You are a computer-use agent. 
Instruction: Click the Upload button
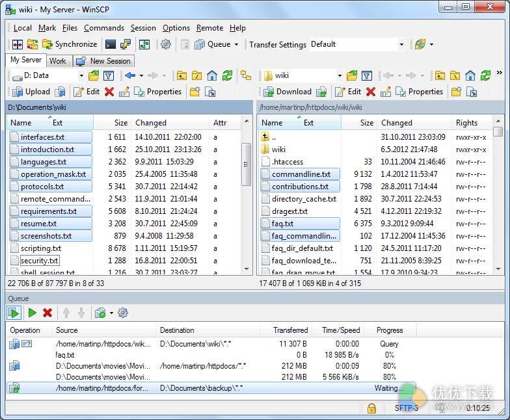click(31, 92)
